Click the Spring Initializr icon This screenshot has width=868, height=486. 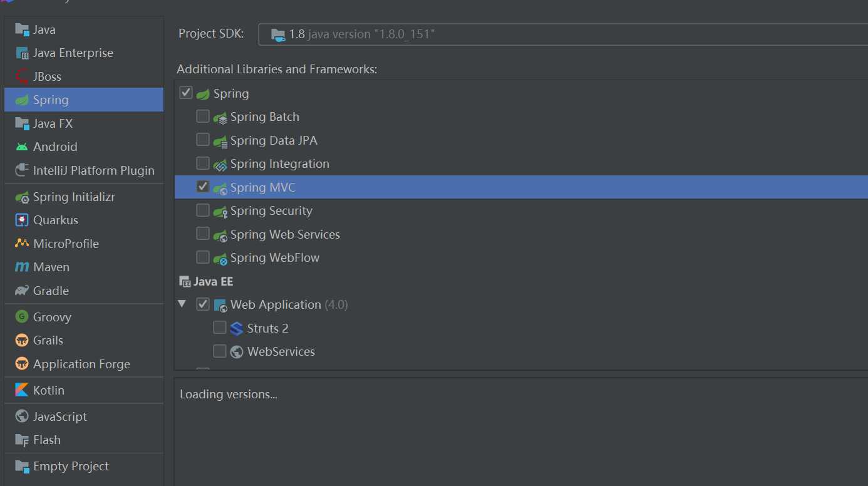coord(22,197)
